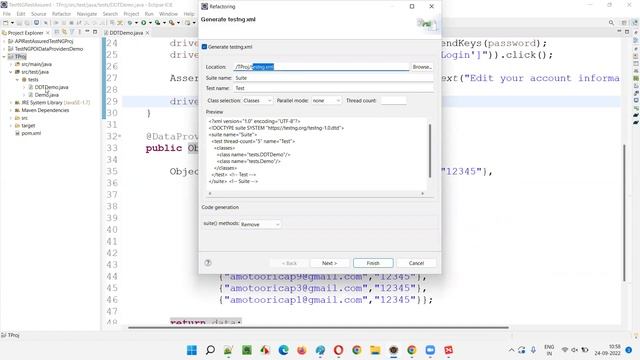The image size is (640, 360).
Task: Click the Debug bug toolbar icon
Action: tap(130, 23)
